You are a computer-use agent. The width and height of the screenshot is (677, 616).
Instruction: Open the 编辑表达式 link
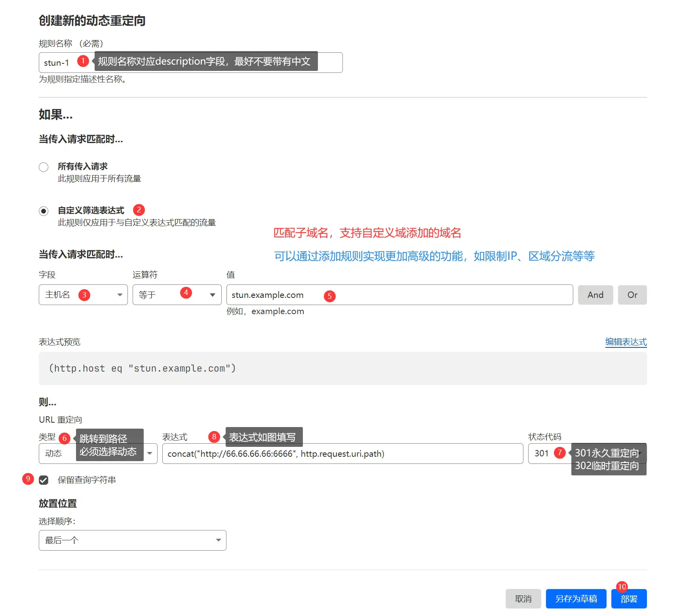(x=626, y=342)
